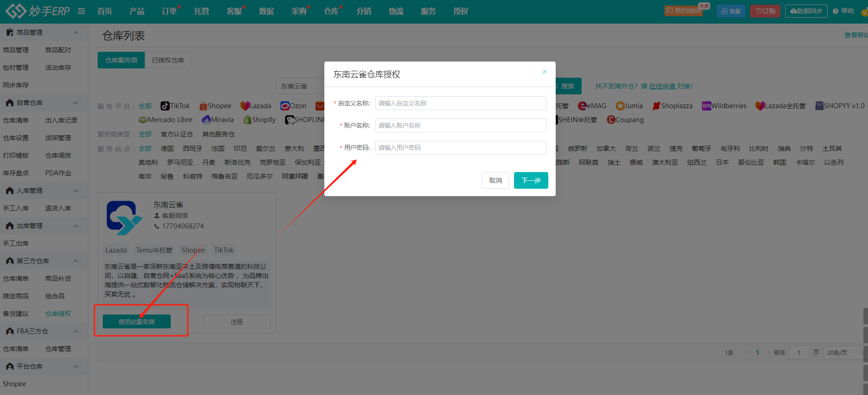Open the 预约培训 button
The image size is (868, 395).
(x=683, y=11)
